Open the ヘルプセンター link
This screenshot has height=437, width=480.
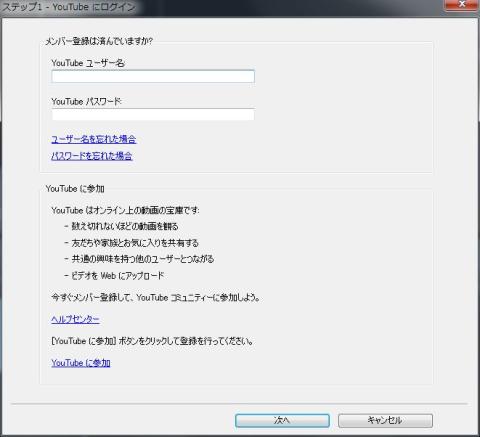click(75, 319)
